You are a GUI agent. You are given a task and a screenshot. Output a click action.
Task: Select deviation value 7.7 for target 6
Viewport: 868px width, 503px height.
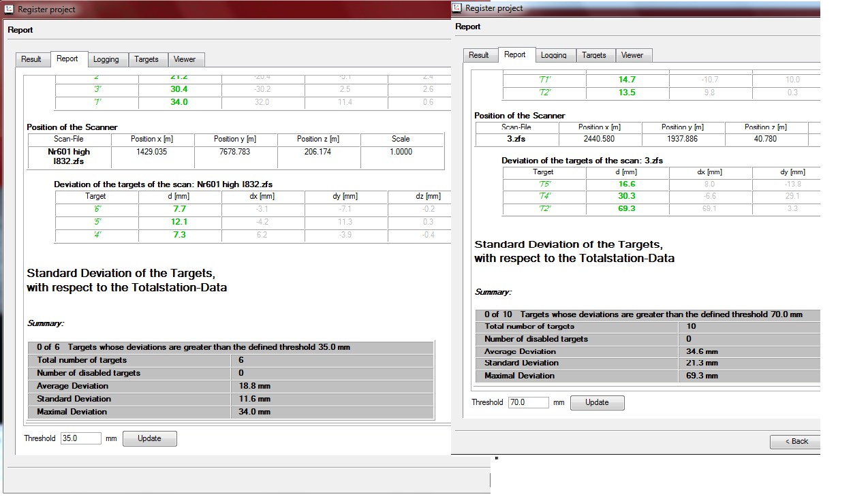click(x=180, y=209)
